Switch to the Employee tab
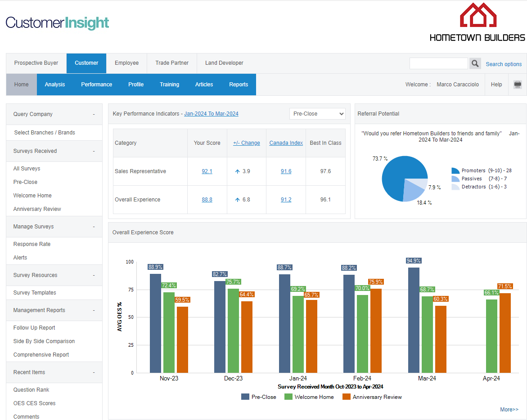527x420 pixels. click(126, 63)
